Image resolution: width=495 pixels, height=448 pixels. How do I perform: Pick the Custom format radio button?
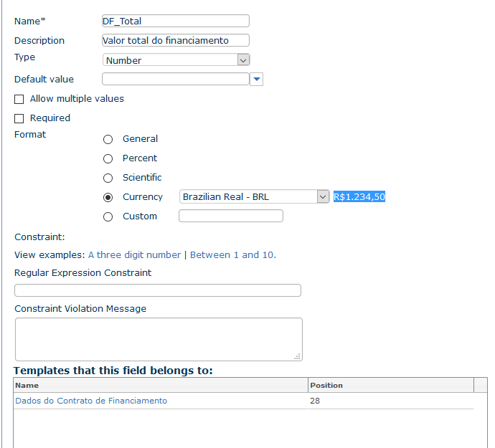pos(108,216)
